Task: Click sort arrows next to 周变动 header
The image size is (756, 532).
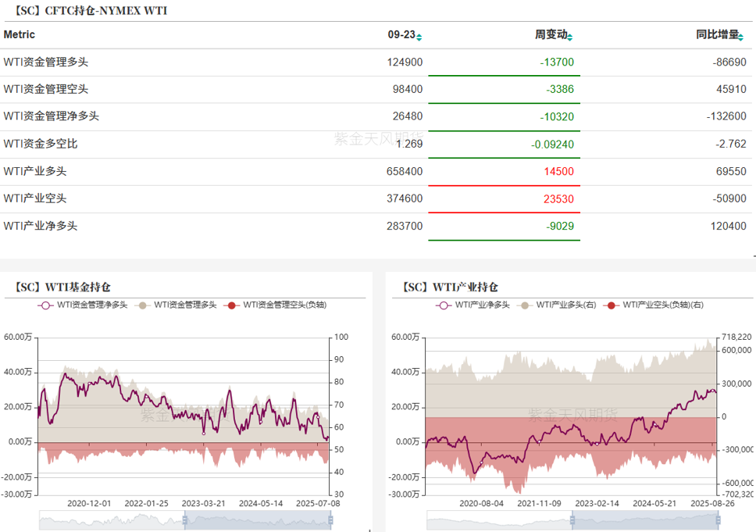Action: (x=570, y=37)
